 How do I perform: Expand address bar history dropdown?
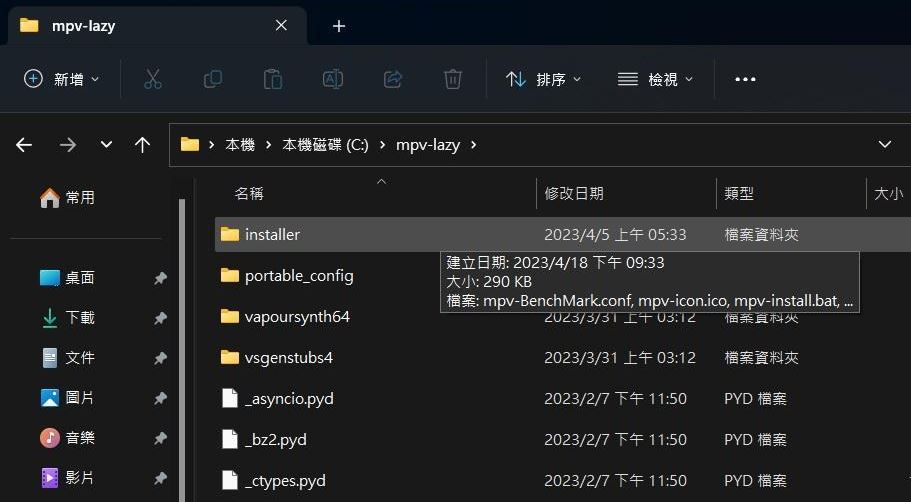click(x=884, y=144)
